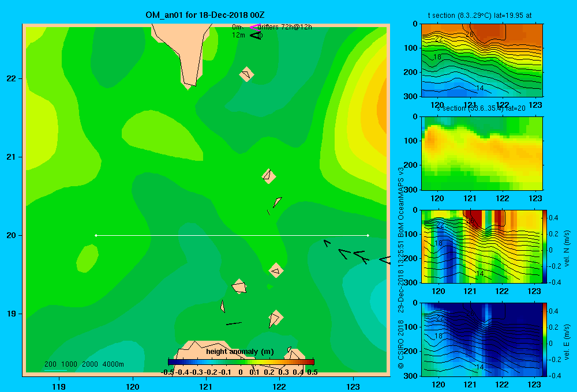Click the white lat 20 section line on map
577x392 pixels.
[232, 235]
